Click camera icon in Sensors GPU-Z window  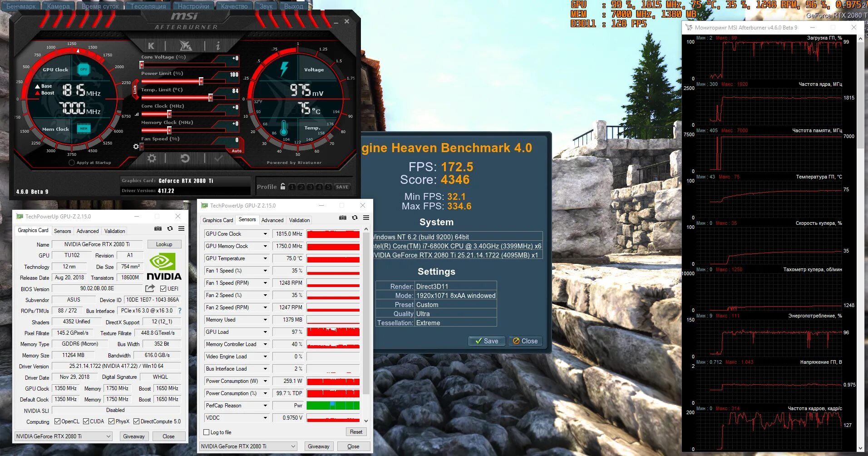pyautogui.click(x=343, y=218)
